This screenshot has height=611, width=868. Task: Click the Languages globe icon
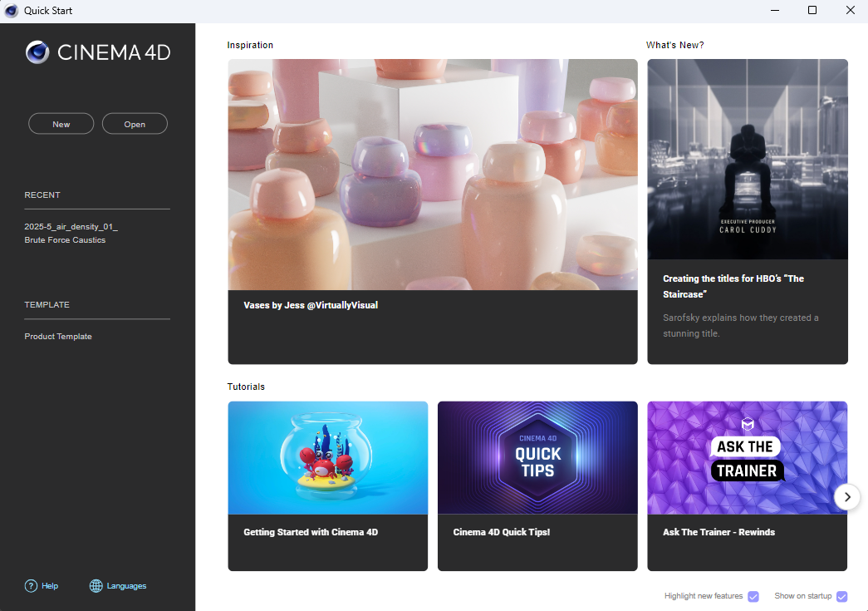pyautogui.click(x=96, y=585)
